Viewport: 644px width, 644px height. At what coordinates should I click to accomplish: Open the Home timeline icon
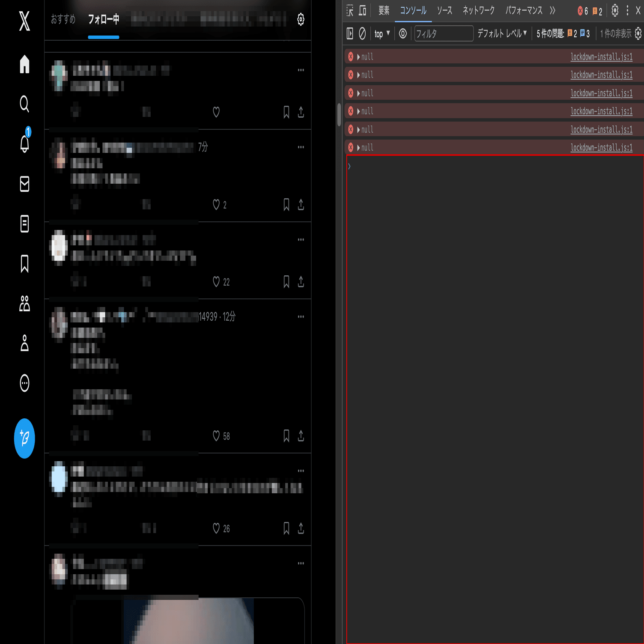click(24, 64)
